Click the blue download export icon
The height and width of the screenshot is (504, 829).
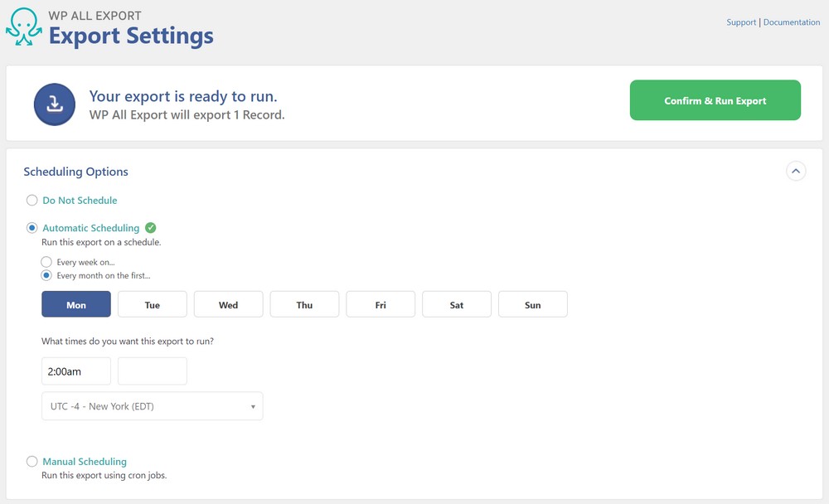[55, 104]
